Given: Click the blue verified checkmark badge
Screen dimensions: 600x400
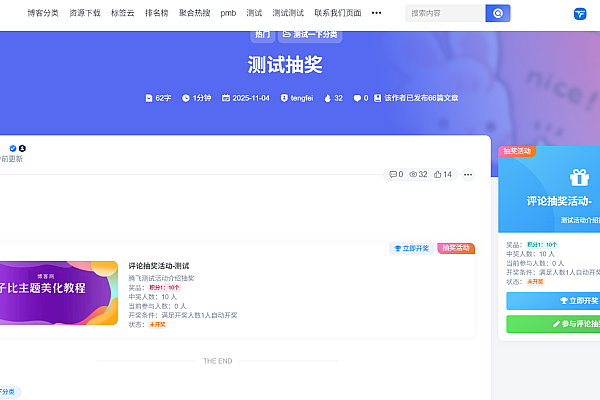Looking at the screenshot, I should (13, 149).
